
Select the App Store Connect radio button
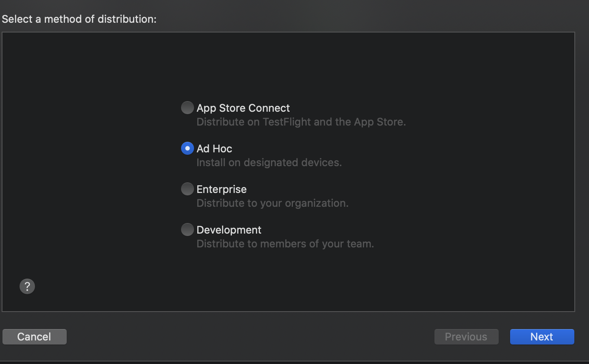point(187,108)
